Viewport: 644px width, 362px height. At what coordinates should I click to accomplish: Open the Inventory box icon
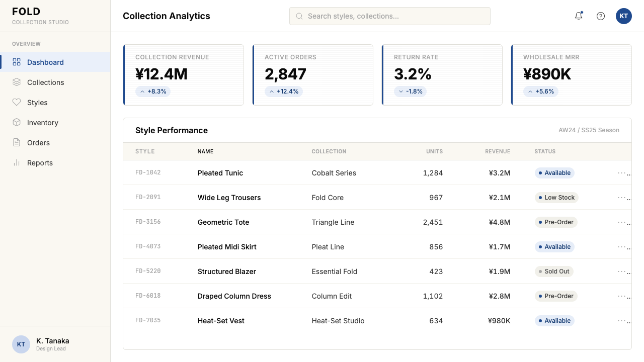coord(17,122)
